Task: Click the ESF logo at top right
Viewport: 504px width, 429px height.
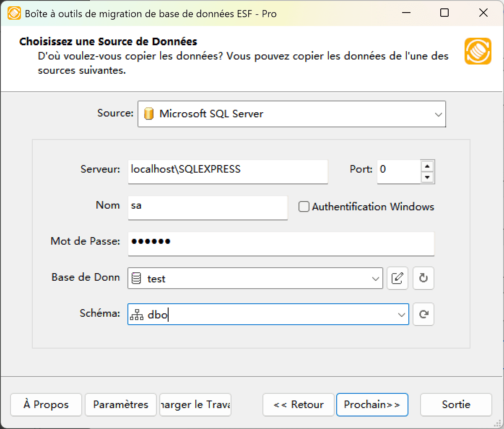Action: [478, 51]
